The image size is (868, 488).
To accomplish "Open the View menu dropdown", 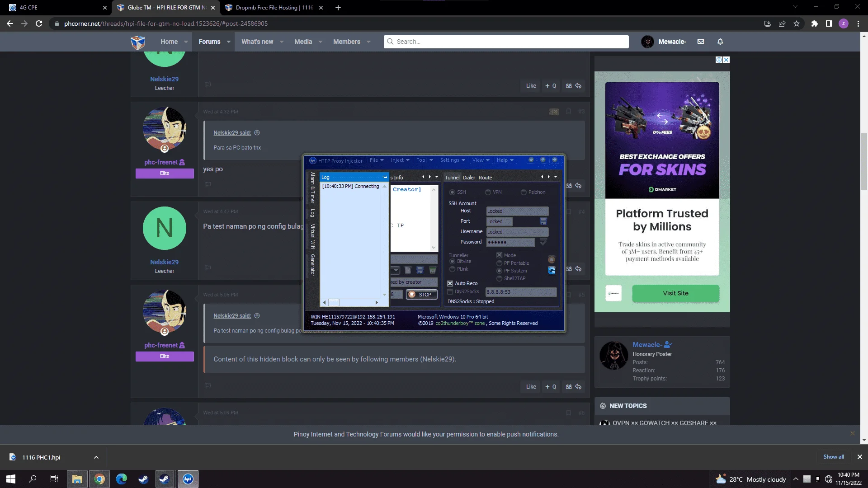I will coord(481,160).
